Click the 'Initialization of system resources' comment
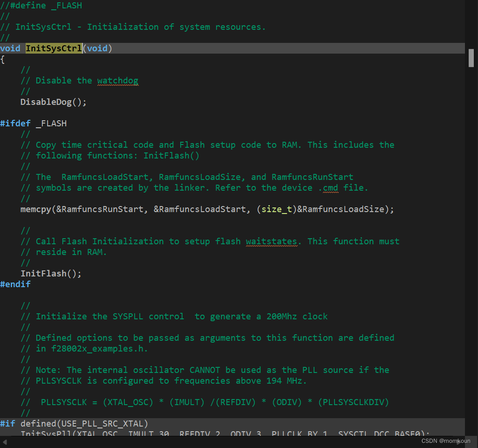The width and height of the screenshot is (478, 448). click(133, 27)
